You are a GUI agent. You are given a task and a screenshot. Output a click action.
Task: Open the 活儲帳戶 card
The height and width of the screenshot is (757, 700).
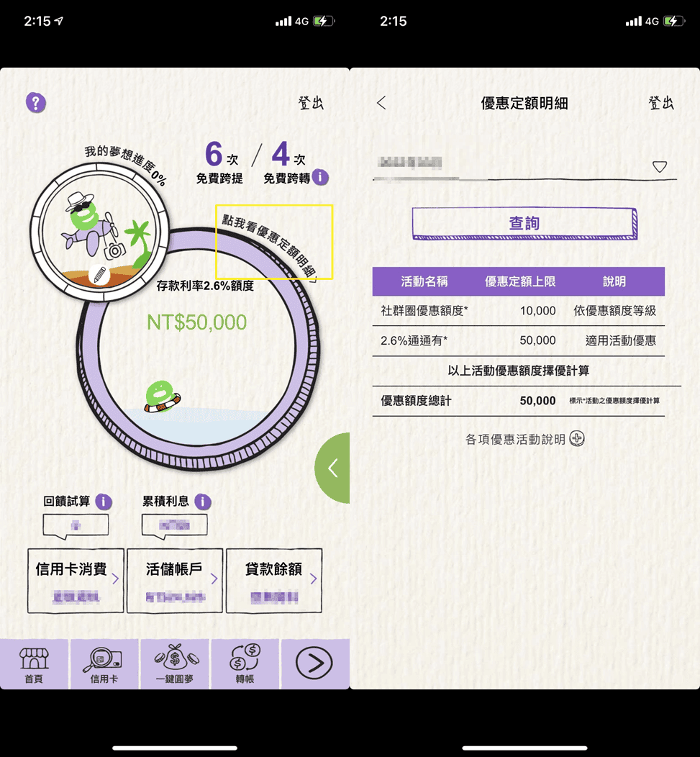[x=175, y=581]
